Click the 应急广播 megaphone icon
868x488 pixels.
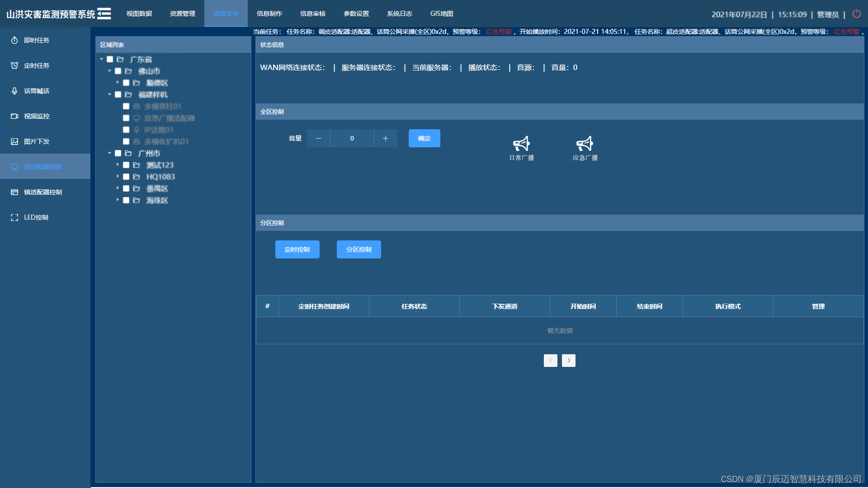click(585, 144)
